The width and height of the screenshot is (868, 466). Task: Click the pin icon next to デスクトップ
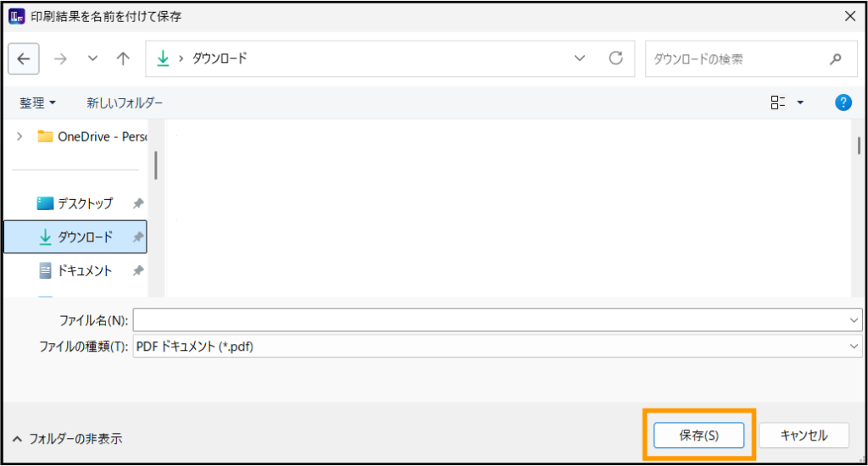pos(137,203)
